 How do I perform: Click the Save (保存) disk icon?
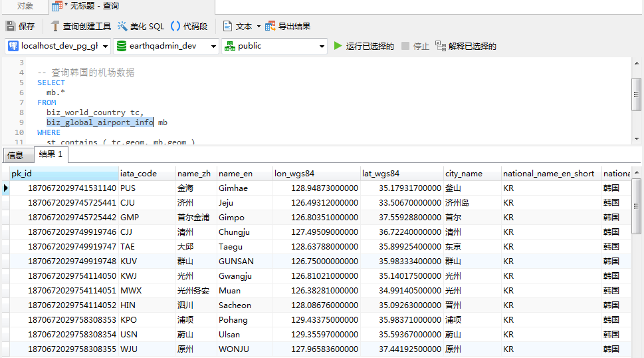coord(11,27)
